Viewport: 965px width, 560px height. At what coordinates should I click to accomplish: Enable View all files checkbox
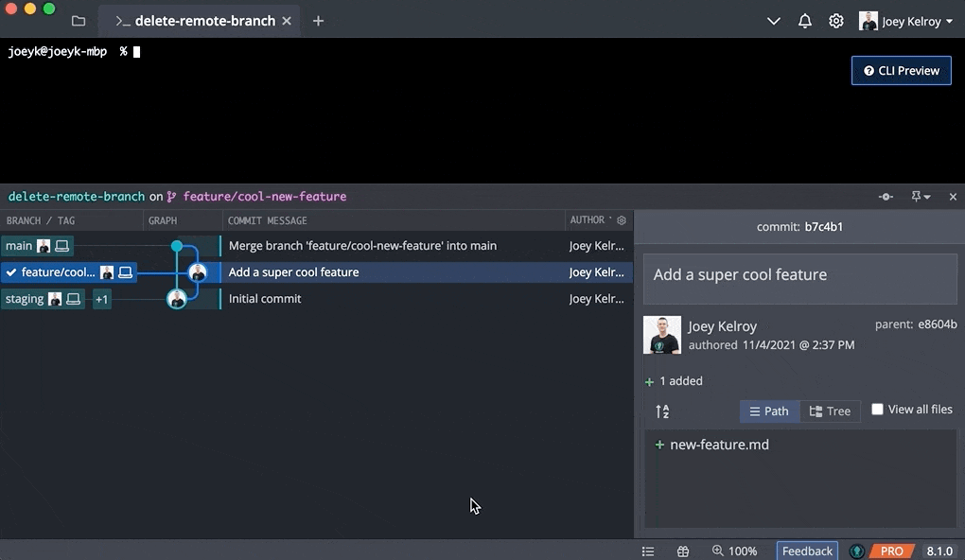click(877, 410)
